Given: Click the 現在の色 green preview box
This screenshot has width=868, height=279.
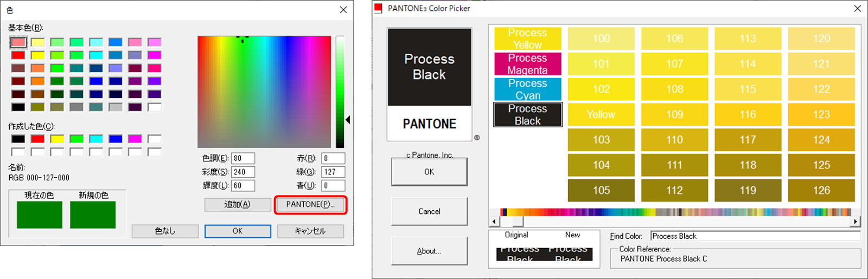Looking at the screenshot, I should point(40,215).
